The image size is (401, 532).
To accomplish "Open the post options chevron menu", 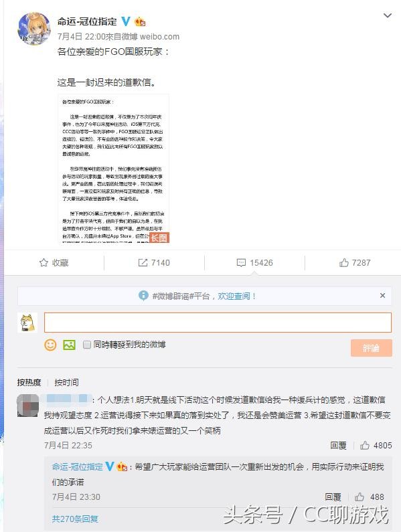I will click(x=388, y=15).
